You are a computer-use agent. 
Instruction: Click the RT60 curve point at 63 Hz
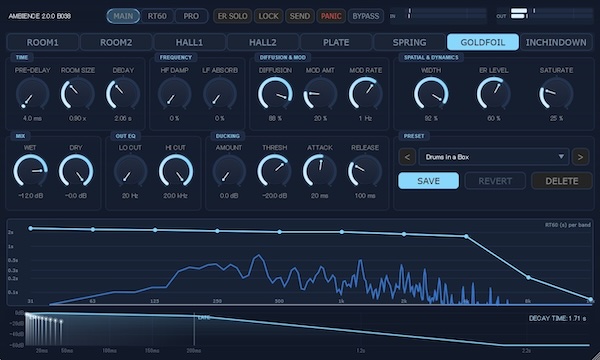(x=93, y=230)
